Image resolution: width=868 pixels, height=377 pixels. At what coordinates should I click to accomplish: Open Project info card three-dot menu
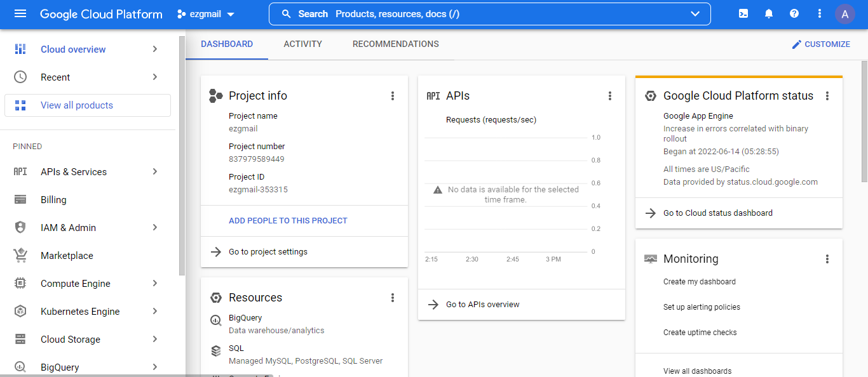393,96
